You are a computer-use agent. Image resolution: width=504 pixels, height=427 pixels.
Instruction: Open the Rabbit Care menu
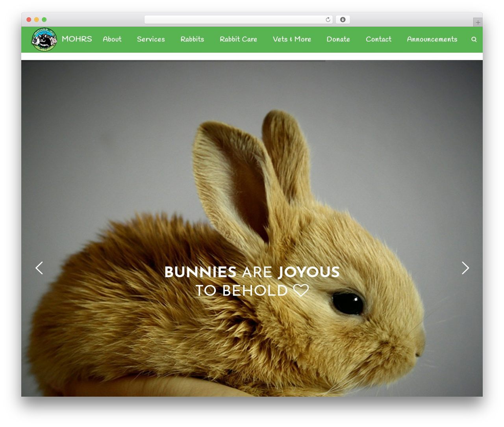[238, 39]
